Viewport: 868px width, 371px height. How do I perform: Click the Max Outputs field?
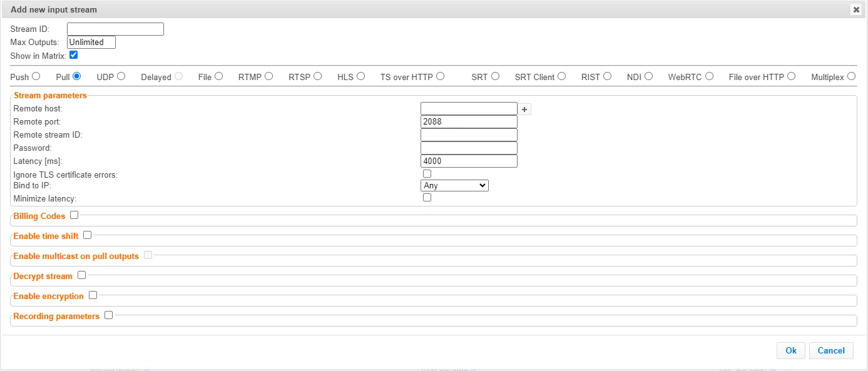pyautogui.click(x=91, y=42)
